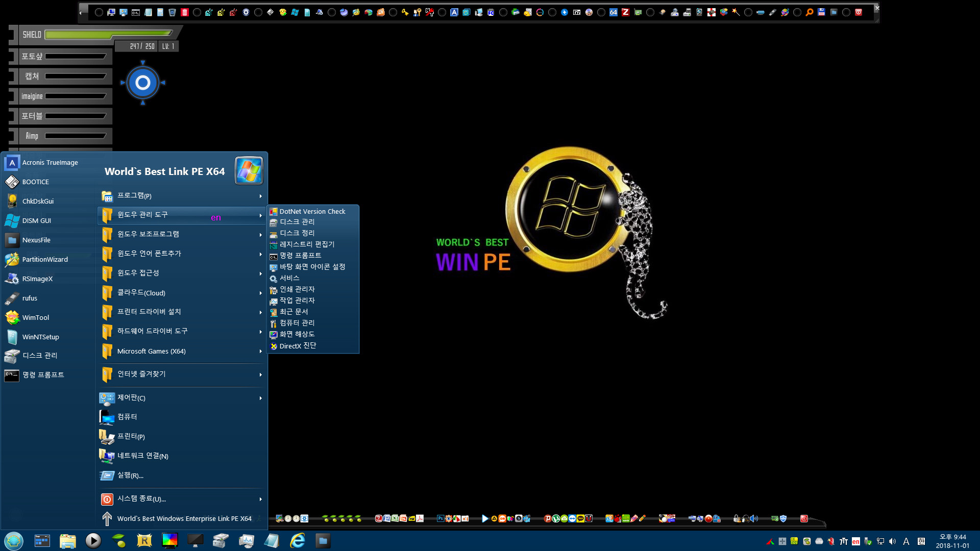Open the Acrobat PDF icon in bottom dock
Viewport: 980px width, 551px height.
coord(420,518)
